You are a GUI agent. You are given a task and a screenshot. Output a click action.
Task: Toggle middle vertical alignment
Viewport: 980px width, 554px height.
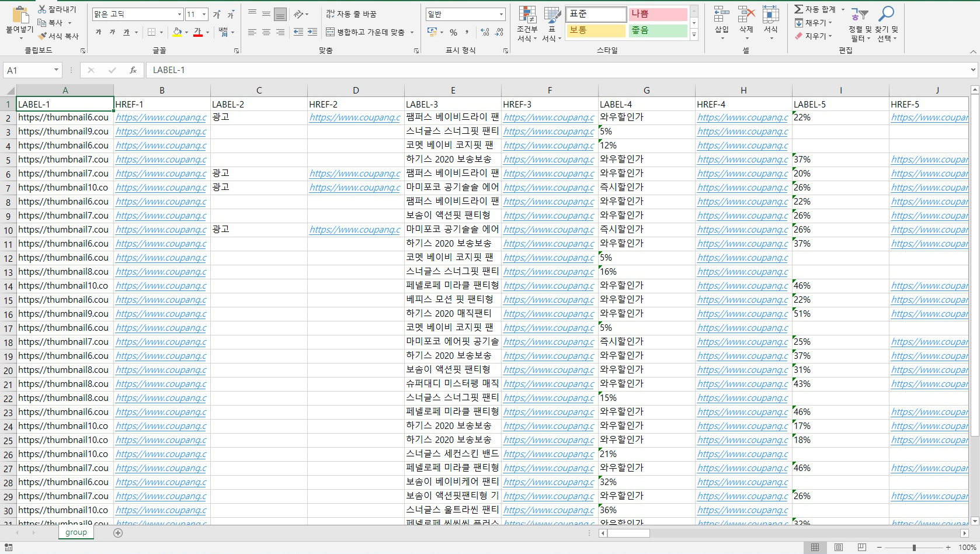tap(266, 14)
